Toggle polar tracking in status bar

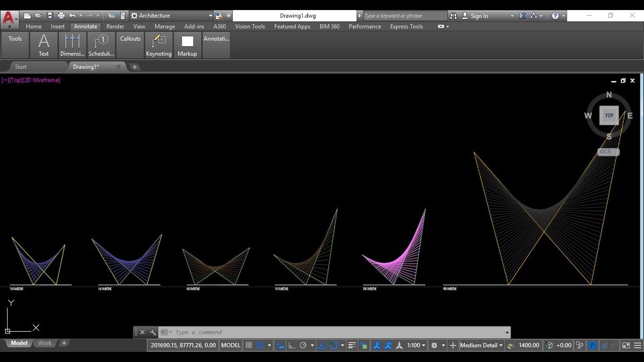[x=303, y=345]
